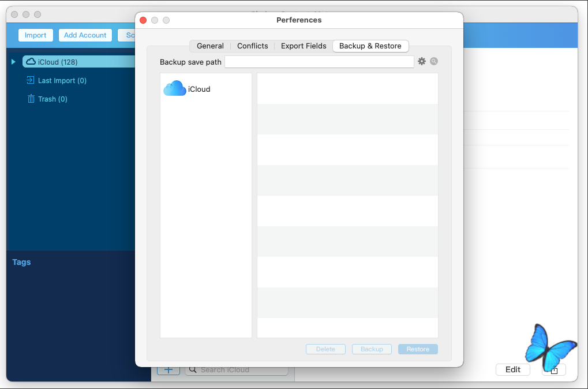The height and width of the screenshot is (389, 588).
Task: Click the Backup button
Action: click(x=372, y=349)
